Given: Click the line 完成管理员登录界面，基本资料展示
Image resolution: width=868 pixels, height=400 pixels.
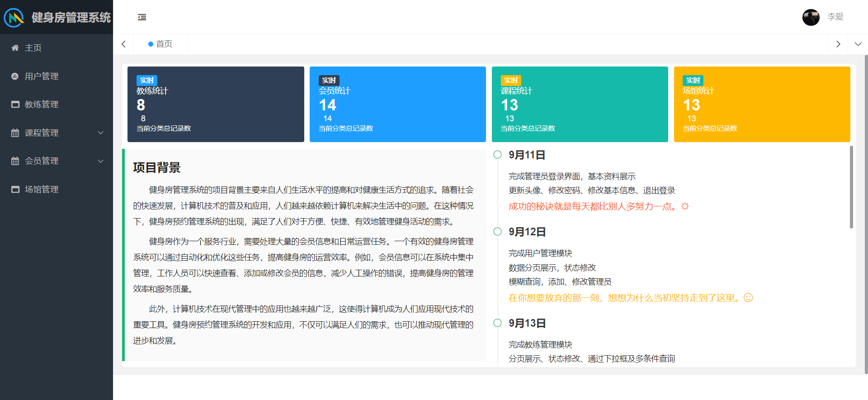Looking at the screenshot, I should pyautogui.click(x=572, y=176).
